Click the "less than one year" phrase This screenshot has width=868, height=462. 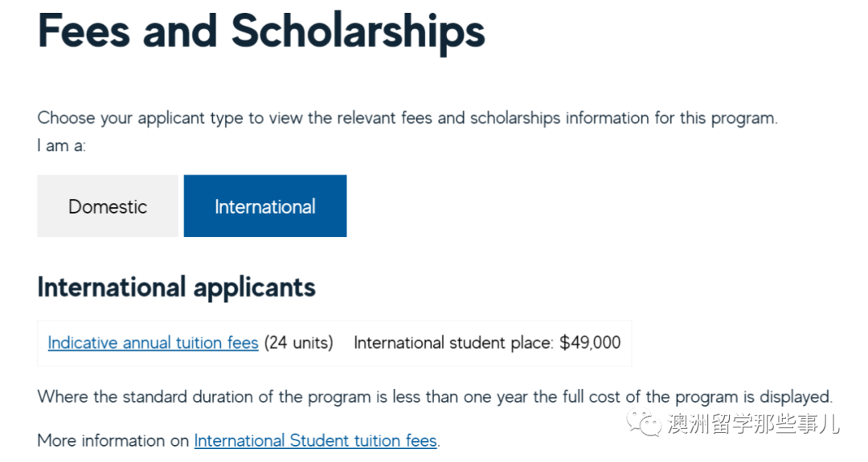point(457,397)
